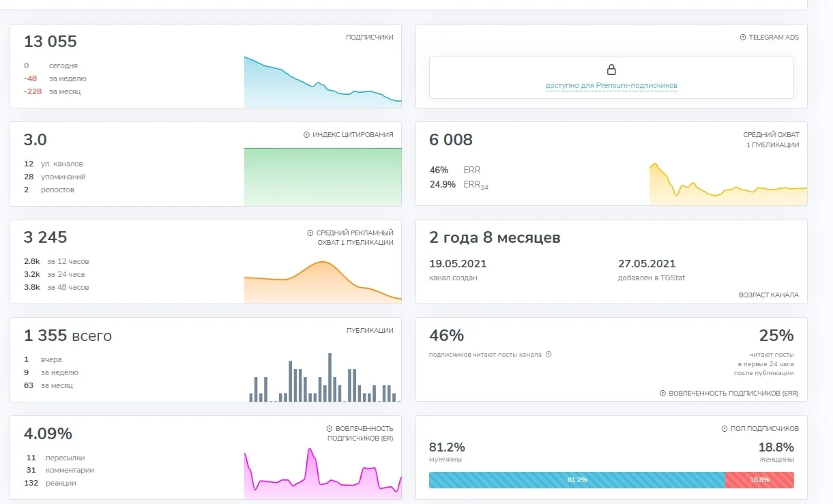
Task: Click the blue subscribers trend chart
Action: coord(323,82)
